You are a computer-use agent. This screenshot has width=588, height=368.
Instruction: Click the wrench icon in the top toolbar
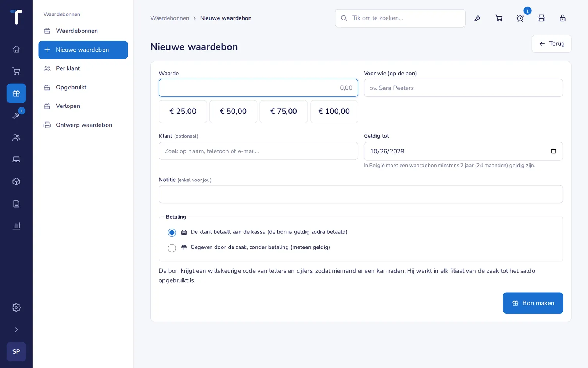pyautogui.click(x=477, y=18)
